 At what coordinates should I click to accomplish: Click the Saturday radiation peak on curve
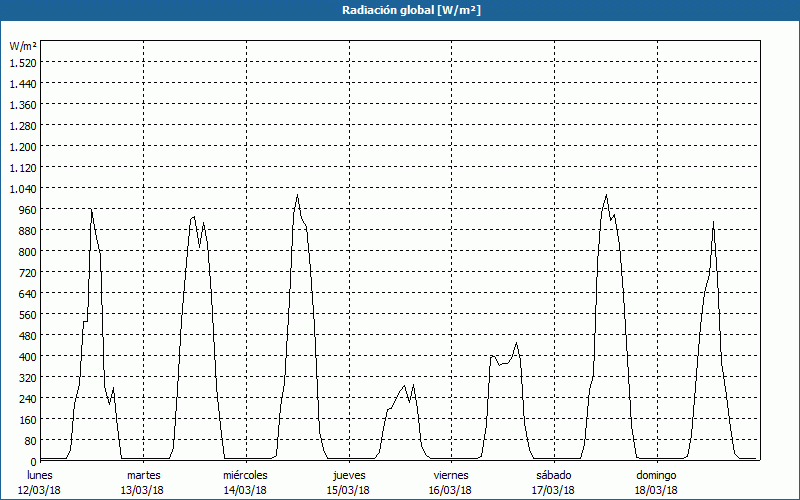606,195
